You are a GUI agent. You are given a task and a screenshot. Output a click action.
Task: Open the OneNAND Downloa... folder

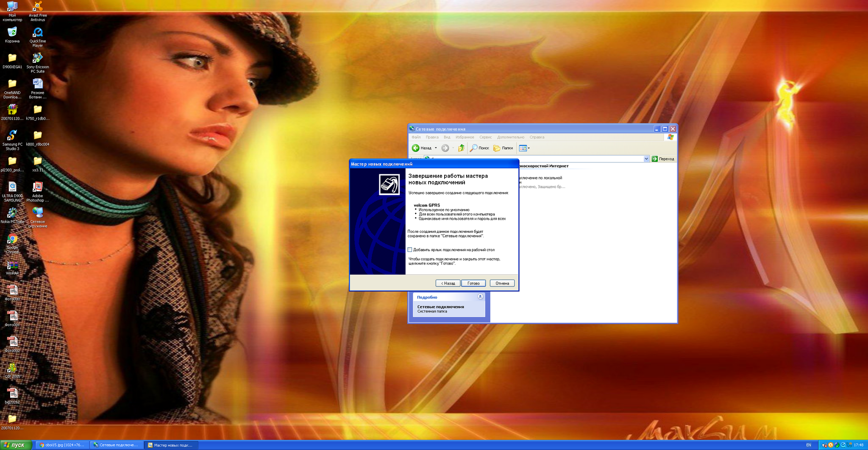pos(12,89)
